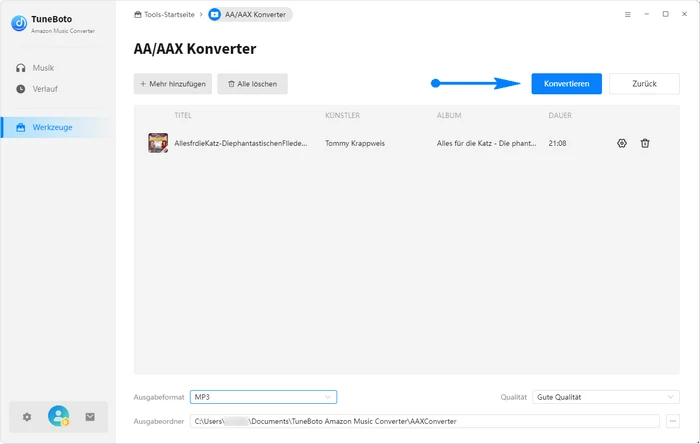Screen dimensions: 700x444
Task: Open Verlauf in the sidebar
Action: click(45, 89)
